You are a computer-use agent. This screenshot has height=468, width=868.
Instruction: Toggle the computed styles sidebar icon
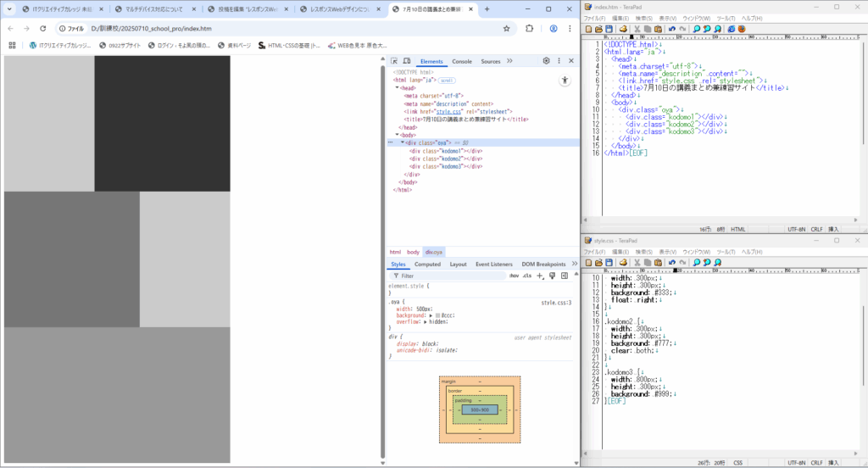565,276
